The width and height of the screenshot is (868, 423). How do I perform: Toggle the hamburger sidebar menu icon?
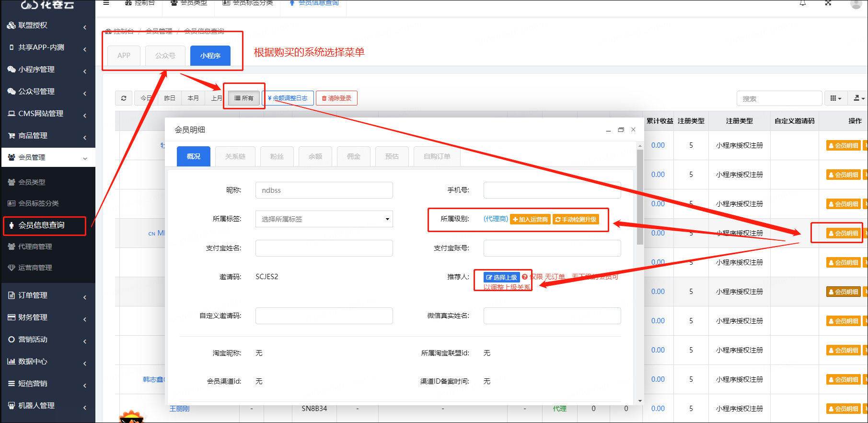(106, 3)
